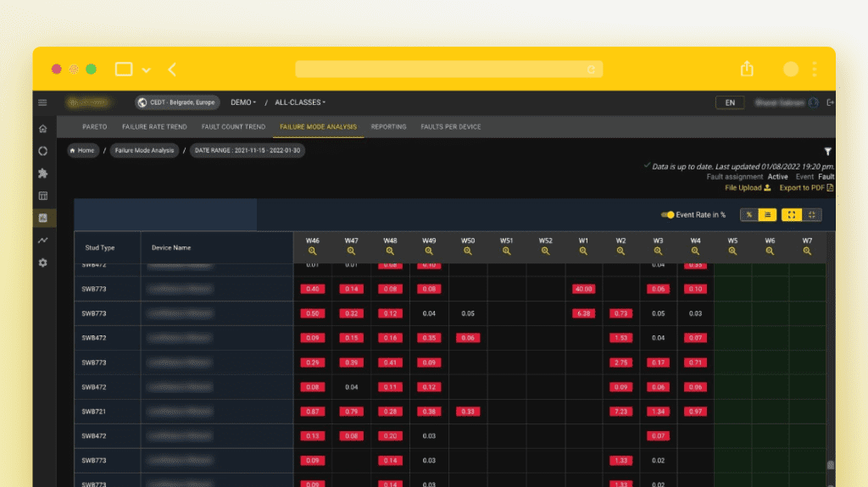This screenshot has height=487, width=868.
Task: Zoom into week W46 column
Action: click(x=312, y=251)
